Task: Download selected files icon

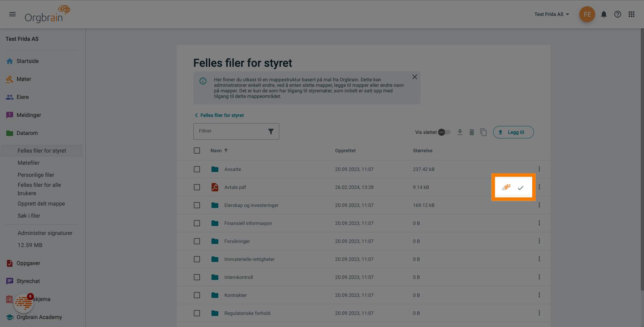Action: [x=460, y=132]
